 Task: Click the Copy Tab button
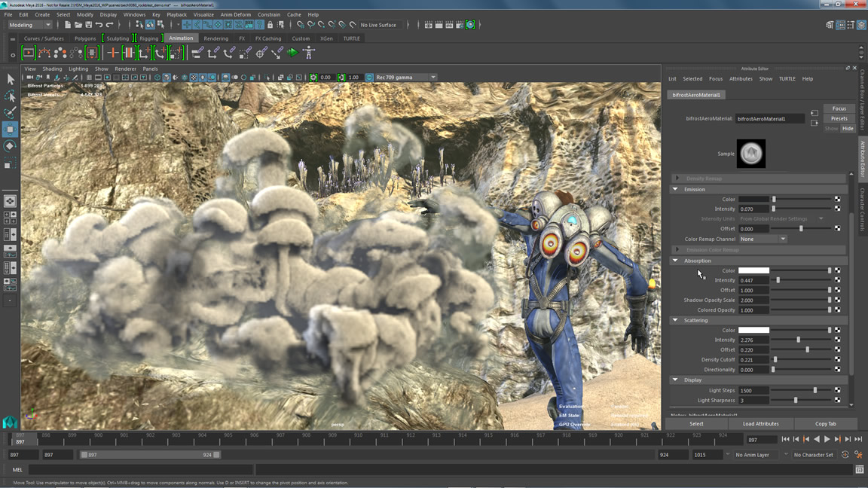click(825, 424)
